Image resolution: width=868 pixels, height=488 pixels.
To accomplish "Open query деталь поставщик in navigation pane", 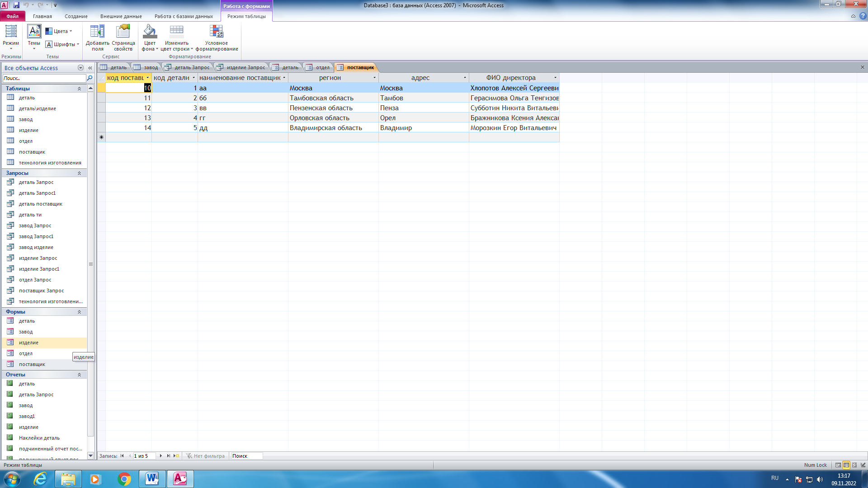I will point(45,204).
